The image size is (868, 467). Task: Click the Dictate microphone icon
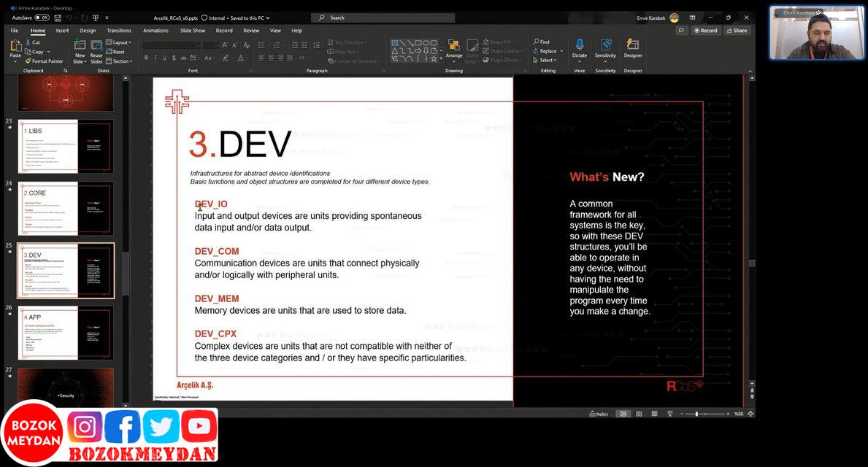(x=579, y=45)
